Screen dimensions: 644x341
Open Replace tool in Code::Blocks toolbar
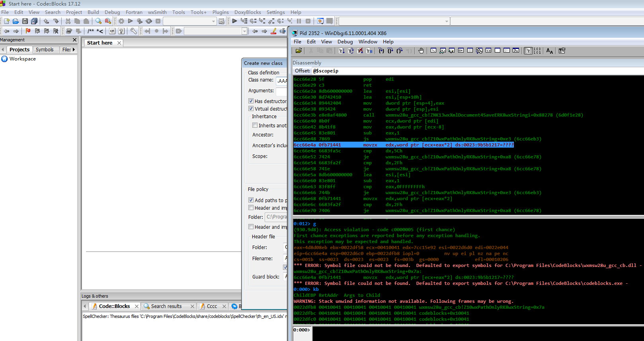pyautogui.click(x=108, y=21)
